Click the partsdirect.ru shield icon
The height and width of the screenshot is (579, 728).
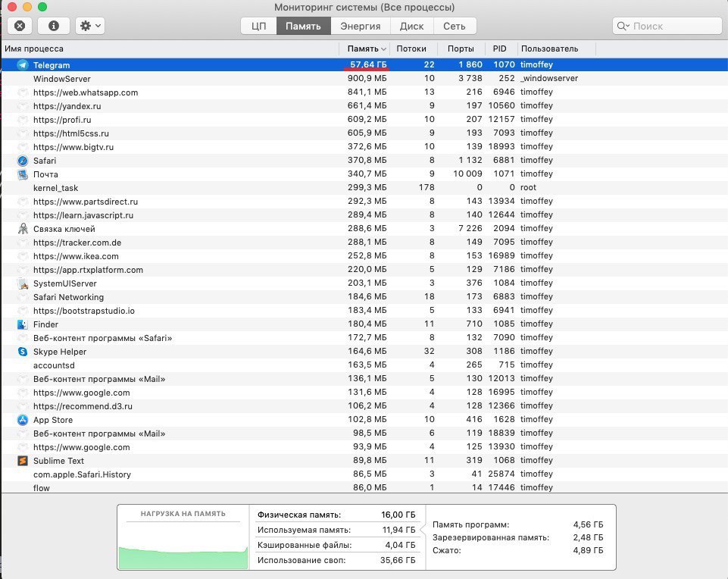(22, 202)
